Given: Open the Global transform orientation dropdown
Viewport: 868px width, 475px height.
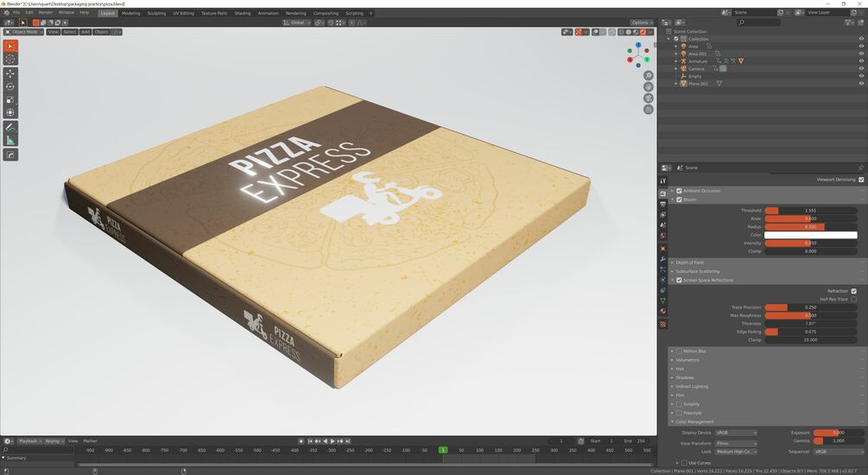Looking at the screenshot, I should coord(297,22).
